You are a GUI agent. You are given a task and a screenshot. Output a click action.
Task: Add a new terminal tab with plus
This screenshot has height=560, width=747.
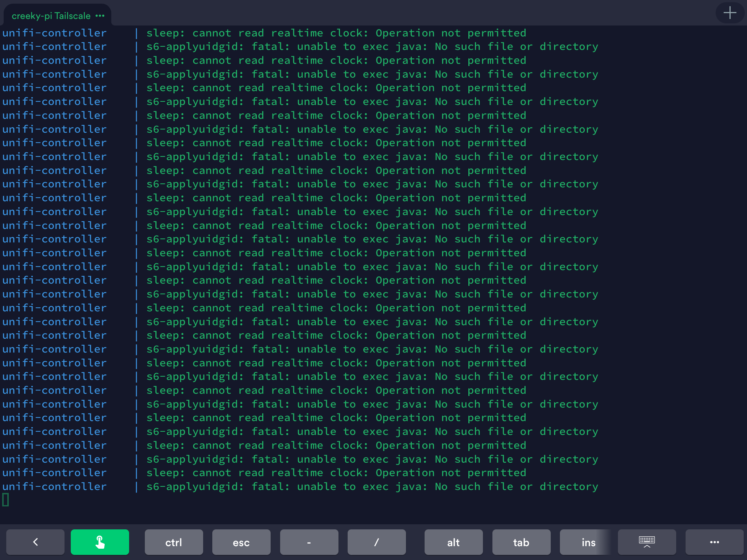click(729, 13)
